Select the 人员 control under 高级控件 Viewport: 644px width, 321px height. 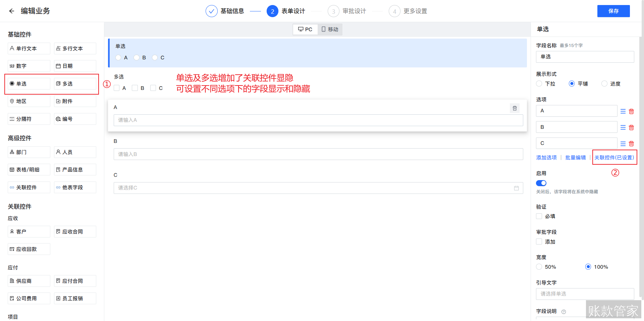click(75, 152)
